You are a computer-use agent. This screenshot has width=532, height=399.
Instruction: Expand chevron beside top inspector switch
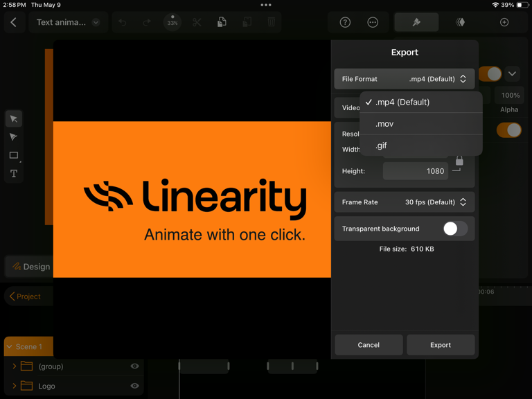512,74
